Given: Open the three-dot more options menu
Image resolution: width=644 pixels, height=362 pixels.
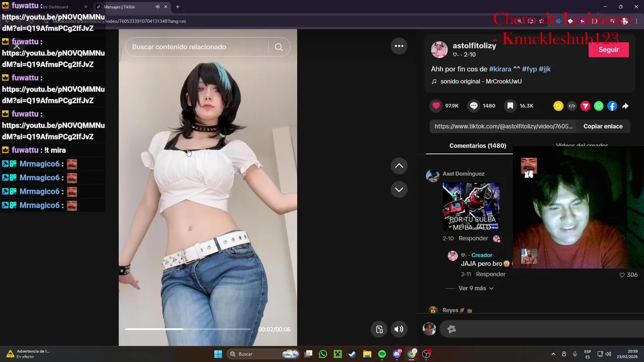Looking at the screenshot, I should pyautogui.click(x=399, y=46).
